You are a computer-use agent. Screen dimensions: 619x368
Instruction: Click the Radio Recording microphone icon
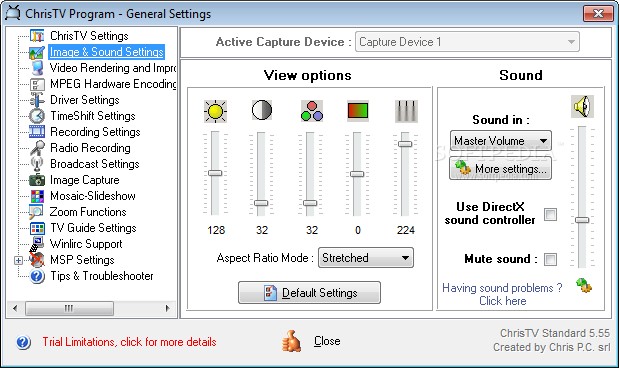(37, 148)
